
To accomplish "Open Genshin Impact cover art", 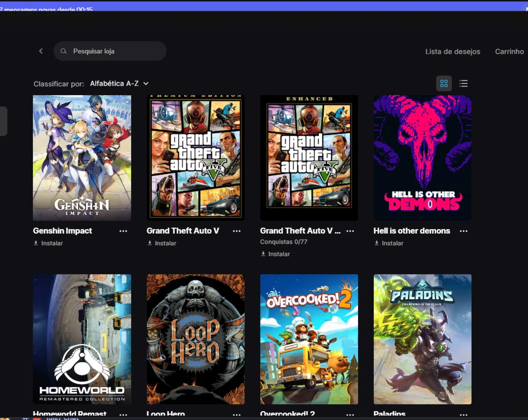I will pyautogui.click(x=82, y=158).
